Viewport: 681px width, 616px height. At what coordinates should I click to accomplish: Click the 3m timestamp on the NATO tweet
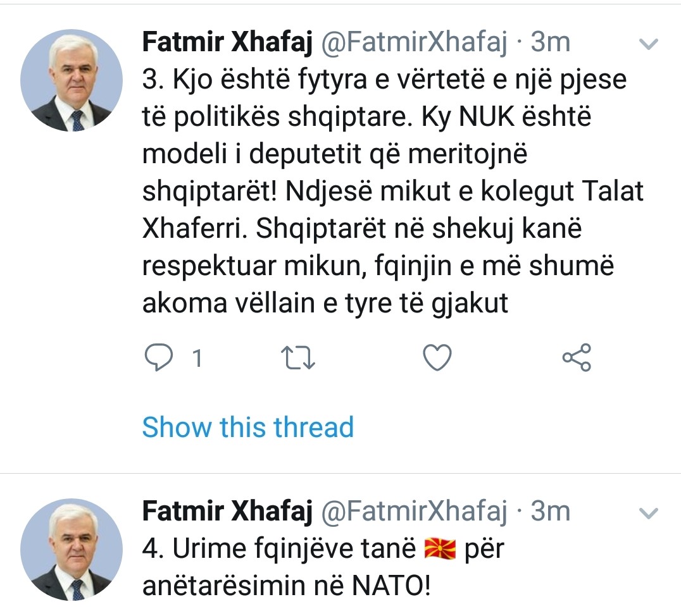pos(550,512)
